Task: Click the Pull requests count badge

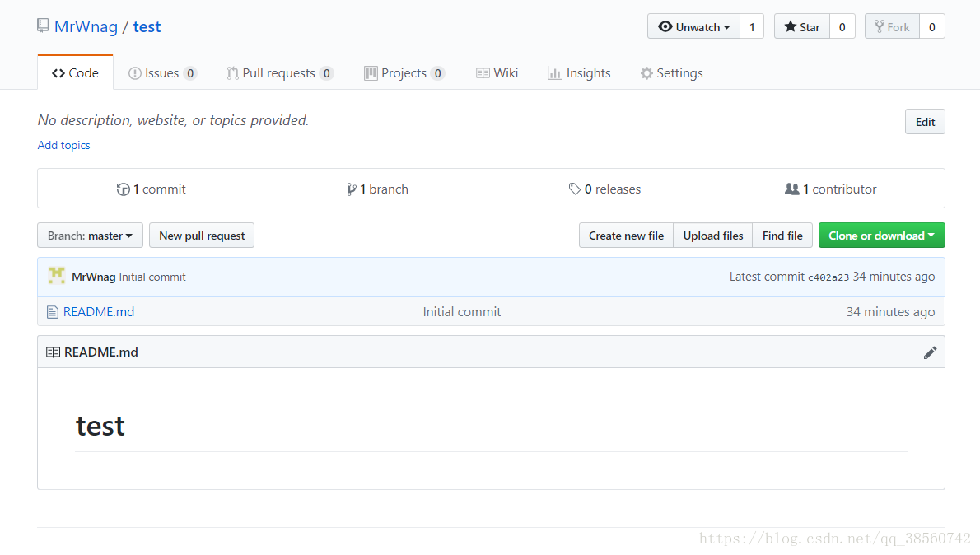Action: (x=326, y=73)
